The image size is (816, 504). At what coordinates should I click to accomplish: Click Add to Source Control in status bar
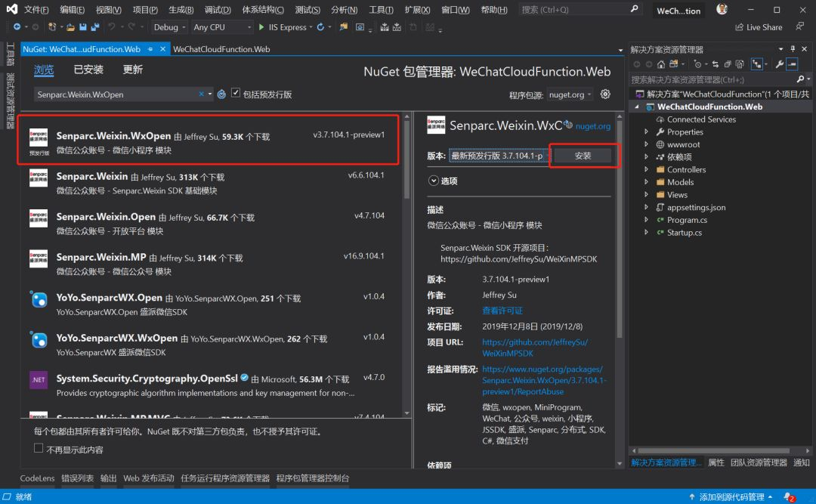(x=731, y=497)
